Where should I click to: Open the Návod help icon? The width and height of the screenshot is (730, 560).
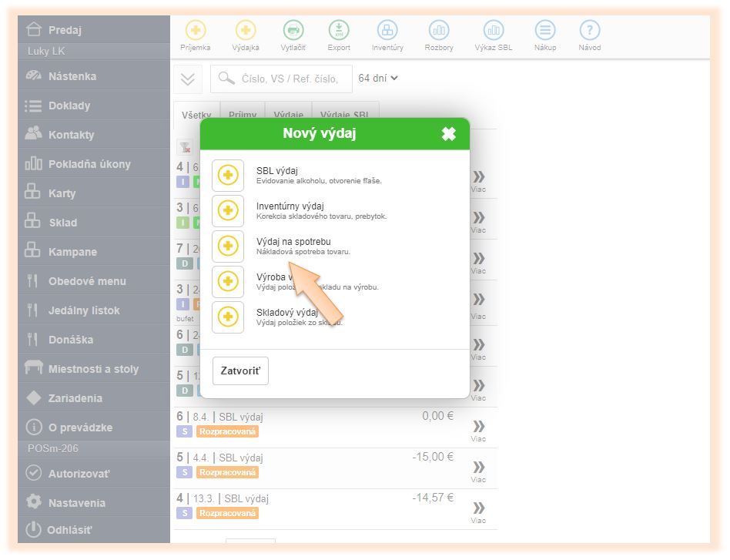pyautogui.click(x=590, y=31)
